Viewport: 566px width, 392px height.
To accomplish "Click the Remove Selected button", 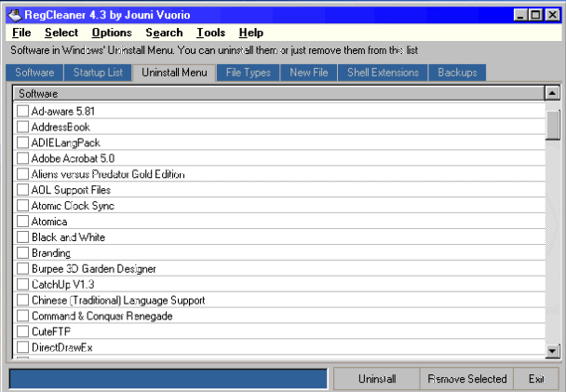I will [466, 379].
